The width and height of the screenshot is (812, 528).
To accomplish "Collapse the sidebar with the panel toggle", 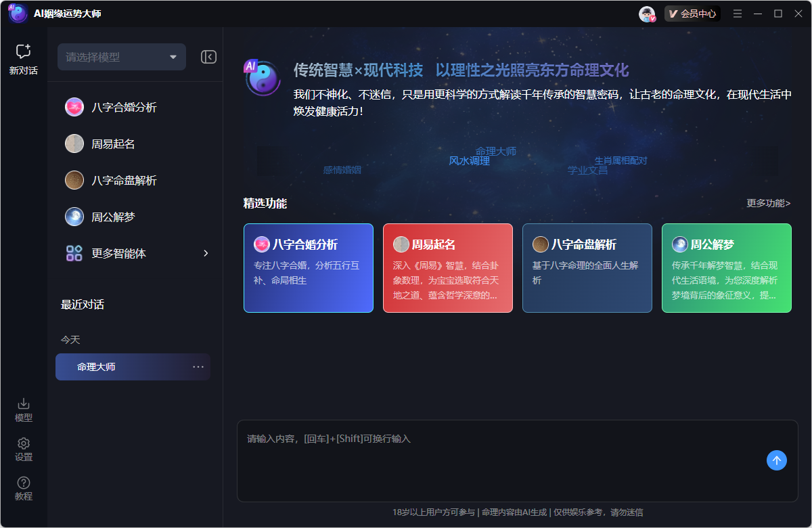I will click(208, 57).
